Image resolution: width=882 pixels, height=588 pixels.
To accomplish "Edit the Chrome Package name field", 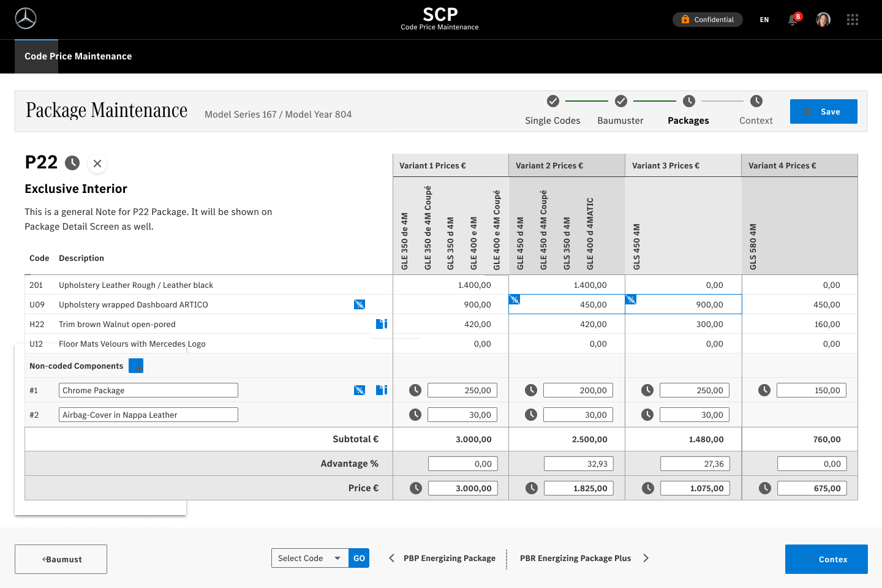I will 148,390.
